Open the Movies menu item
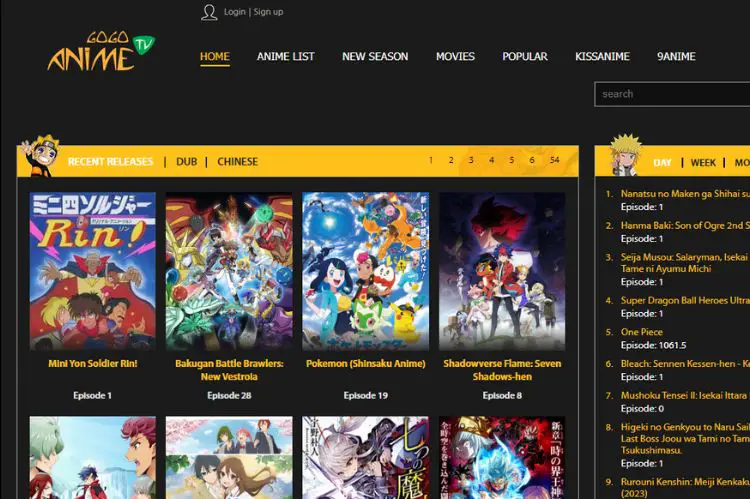 455,56
